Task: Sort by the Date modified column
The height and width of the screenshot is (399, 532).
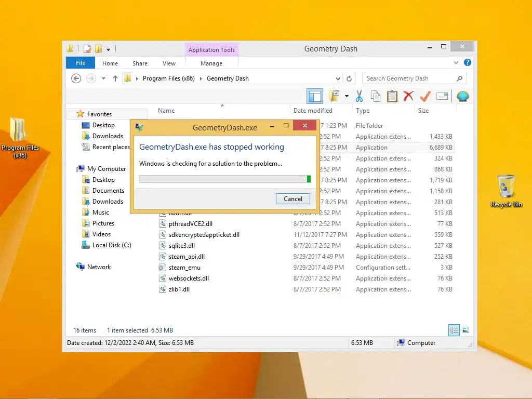Action: [313, 111]
